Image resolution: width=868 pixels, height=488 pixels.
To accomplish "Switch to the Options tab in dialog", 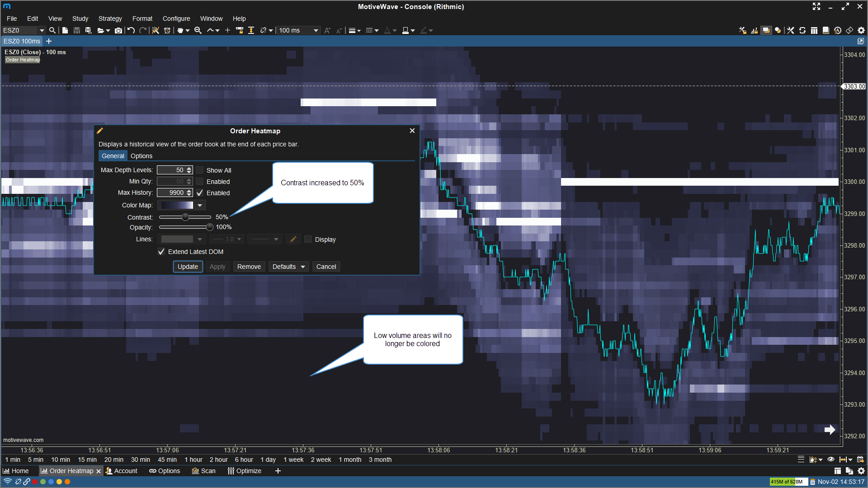I will point(142,156).
